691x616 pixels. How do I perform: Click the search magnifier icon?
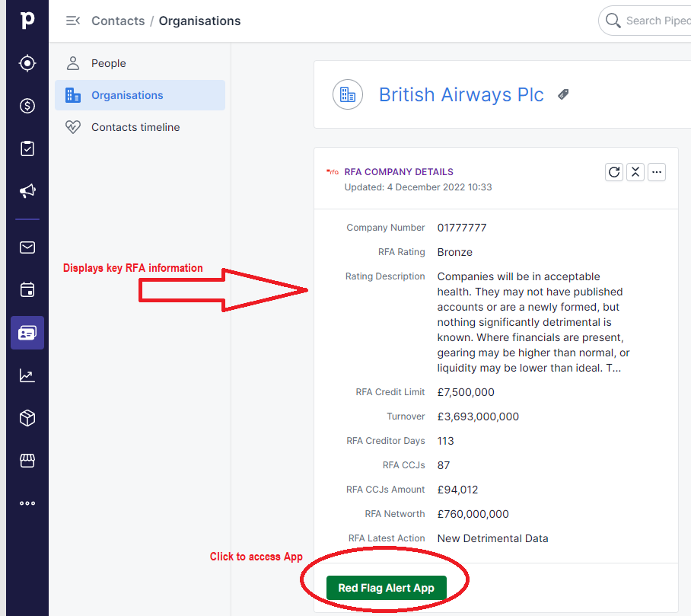[613, 21]
